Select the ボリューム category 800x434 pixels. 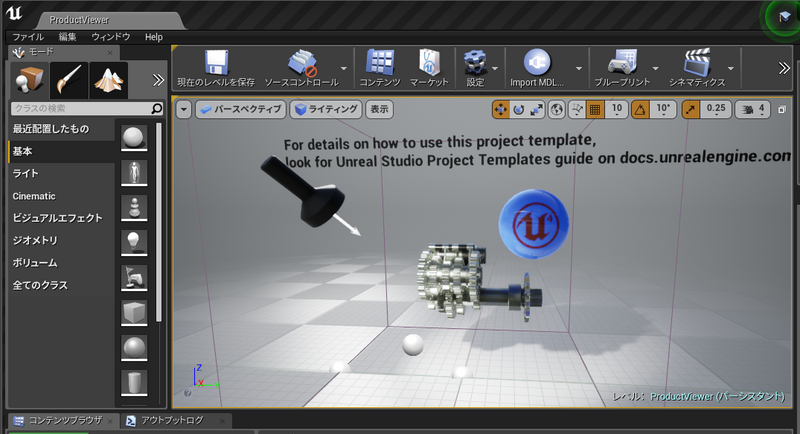61,263
